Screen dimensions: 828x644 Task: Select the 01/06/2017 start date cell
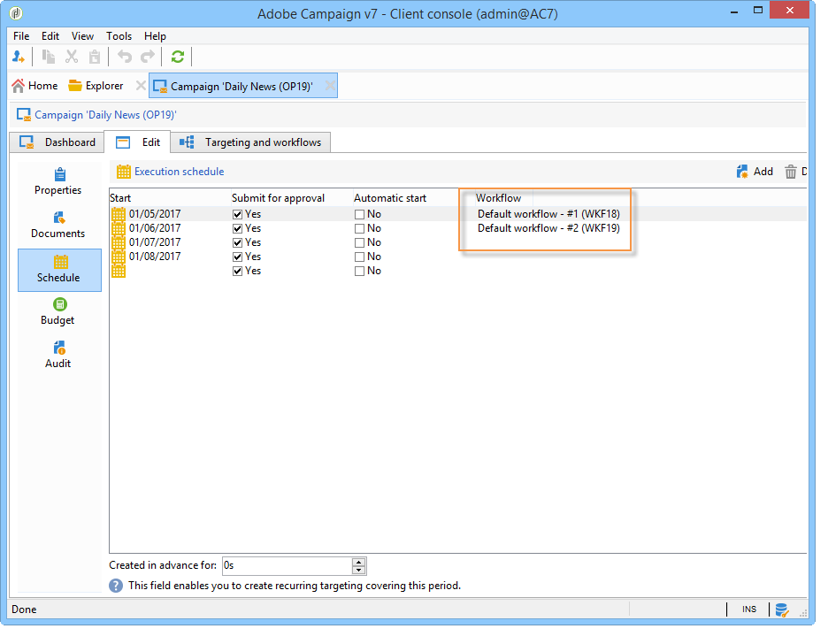point(155,228)
